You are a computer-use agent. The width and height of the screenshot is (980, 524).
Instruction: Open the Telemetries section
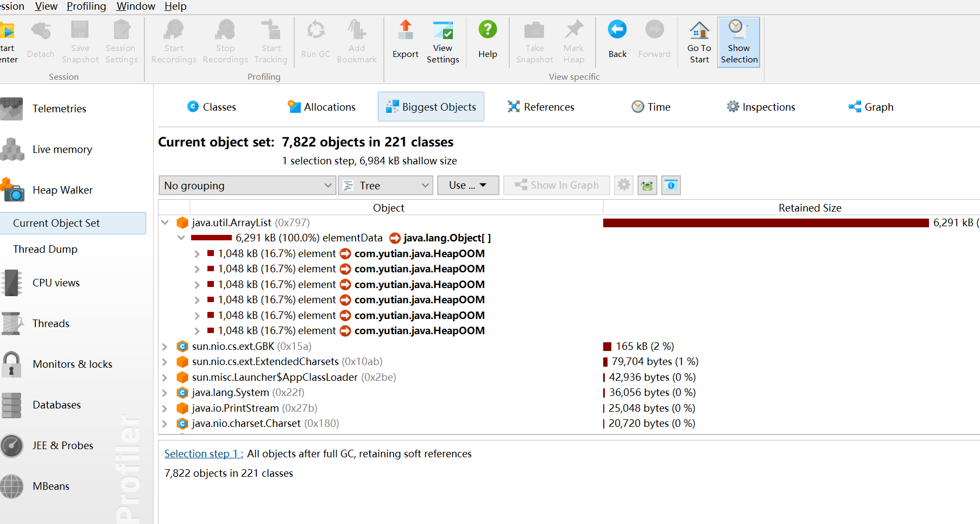pos(59,108)
